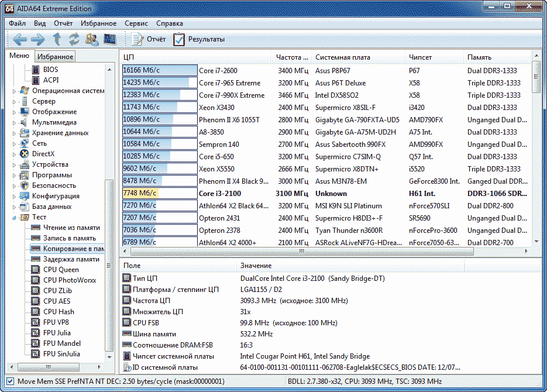Viewport: 547px width, 392px height.
Task: Open the Справка menu
Action: click(x=170, y=23)
